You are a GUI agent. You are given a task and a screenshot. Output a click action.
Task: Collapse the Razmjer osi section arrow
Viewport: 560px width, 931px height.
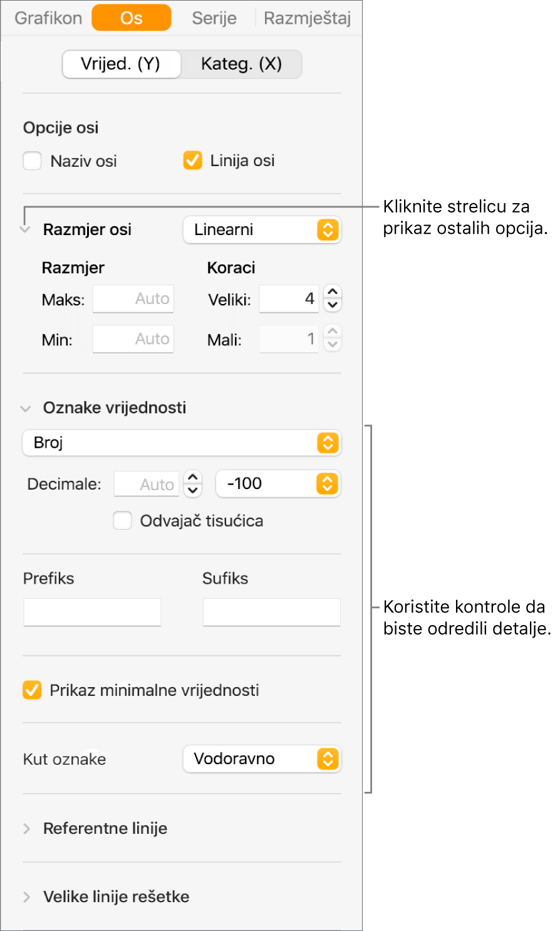click(x=25, y=230)
